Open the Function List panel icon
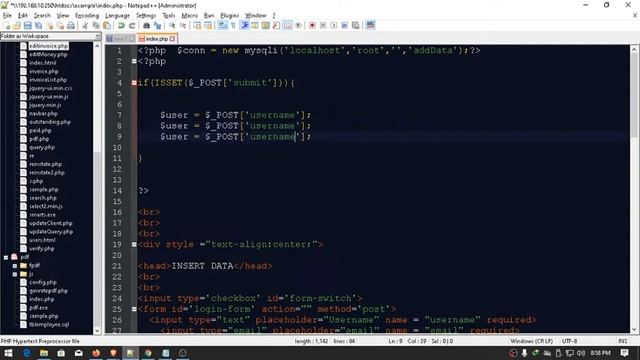640x360 pixels. click(x=276, y=25)
